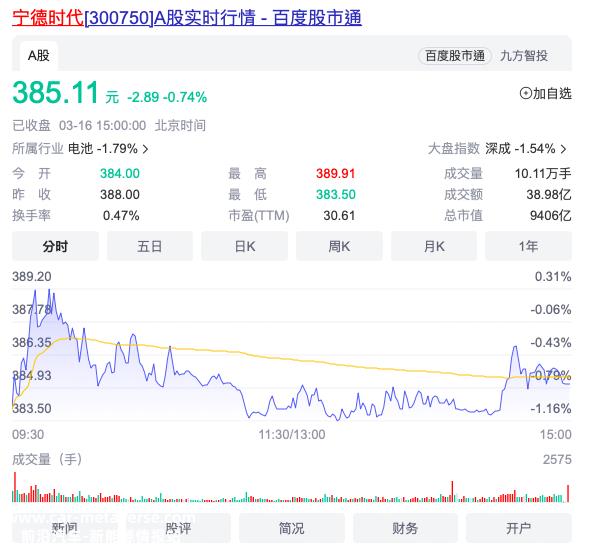The image size is (590, 547).
Task: Switch to 百度股市通 source
Action: click(455, 56)
